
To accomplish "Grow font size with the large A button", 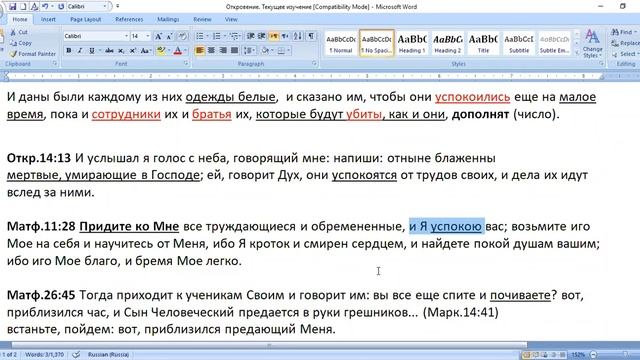I will 158,36.
